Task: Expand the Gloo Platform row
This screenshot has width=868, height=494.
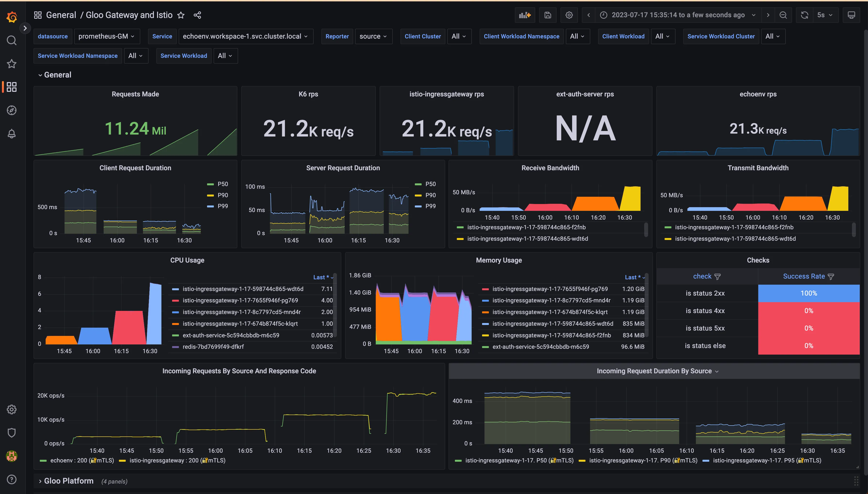Action: [66, 481]
